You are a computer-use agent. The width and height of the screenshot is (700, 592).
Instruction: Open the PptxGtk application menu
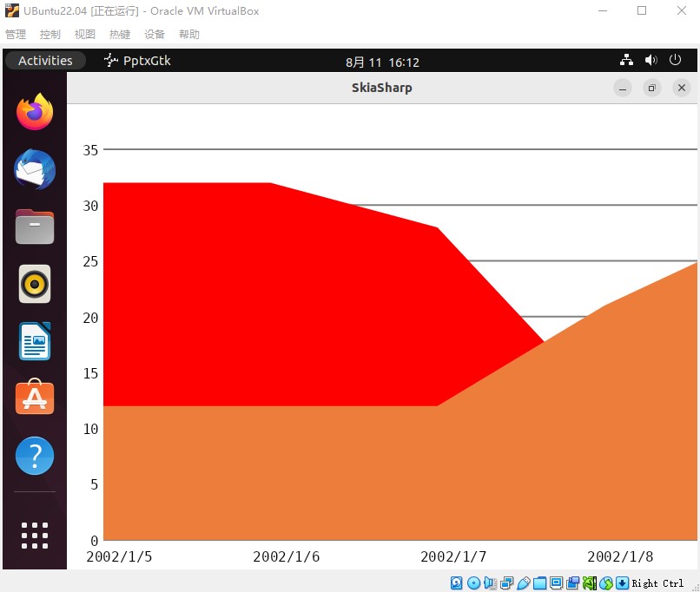(x=137, y=61)
